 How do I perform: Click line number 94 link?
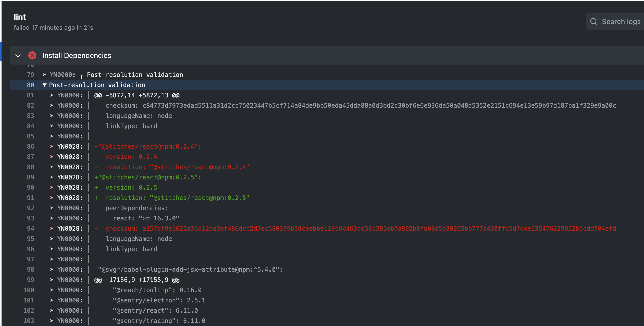click(x=30, y=228)
